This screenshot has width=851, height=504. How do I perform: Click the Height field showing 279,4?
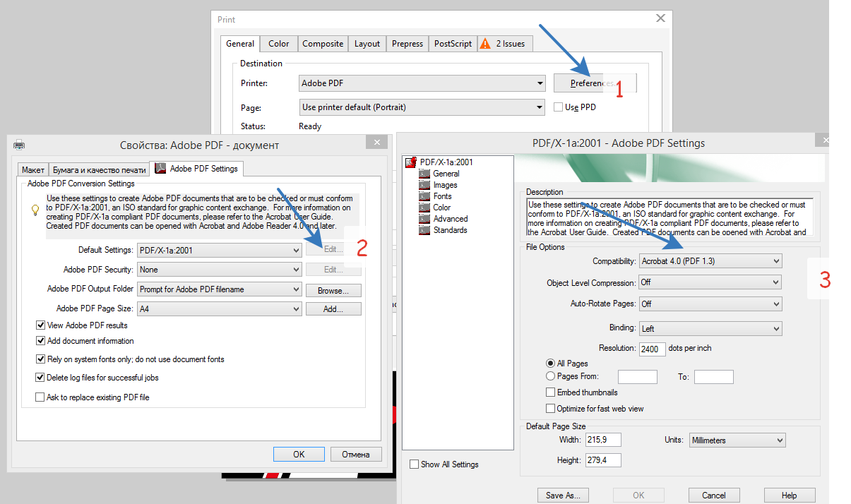point(602,461)
